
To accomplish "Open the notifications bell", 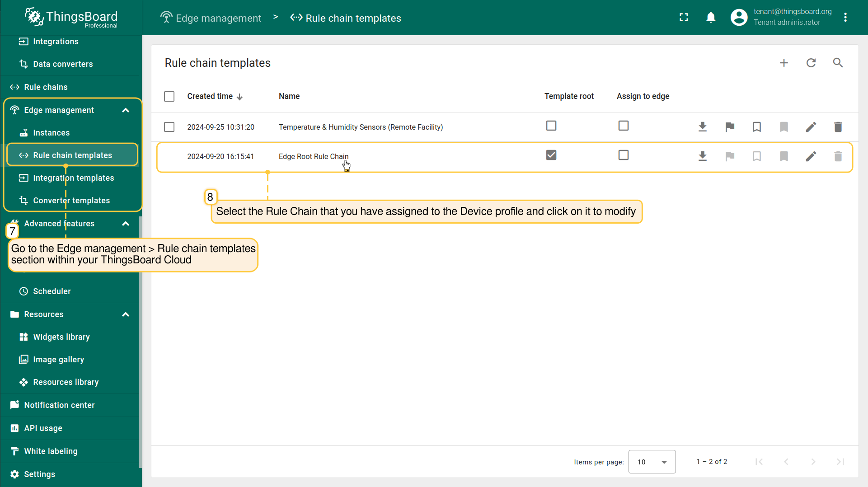I will [x=711, y=18].
